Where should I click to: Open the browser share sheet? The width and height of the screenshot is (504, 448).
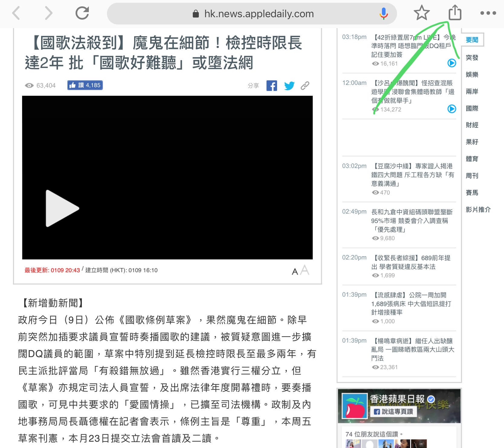455,13
